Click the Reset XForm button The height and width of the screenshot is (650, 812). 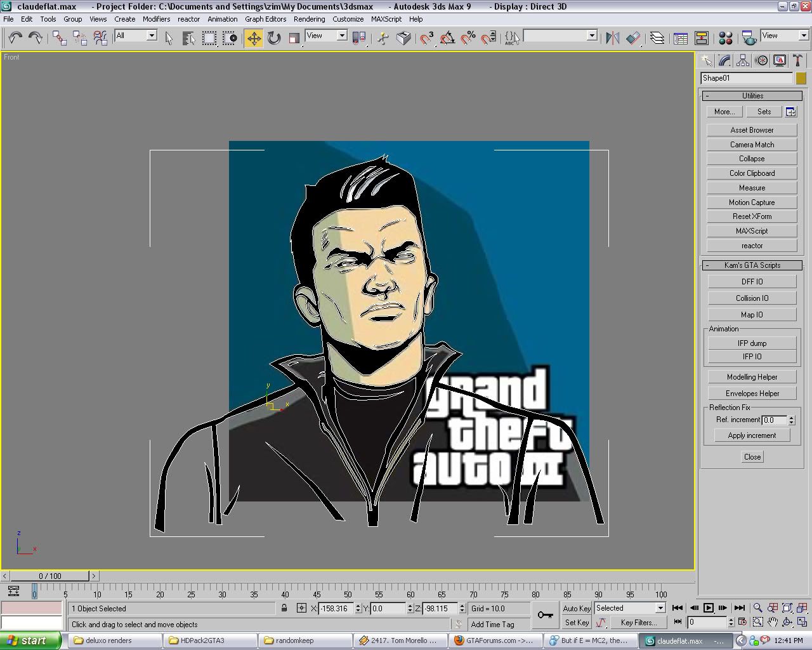752,216
